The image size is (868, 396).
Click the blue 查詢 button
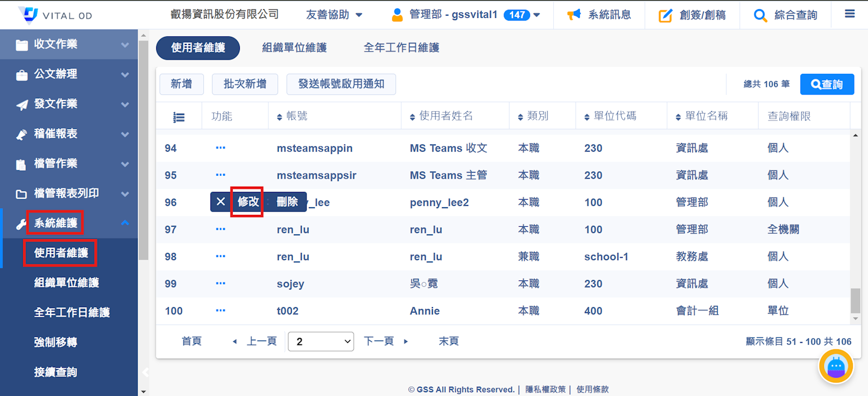(827, 84)
